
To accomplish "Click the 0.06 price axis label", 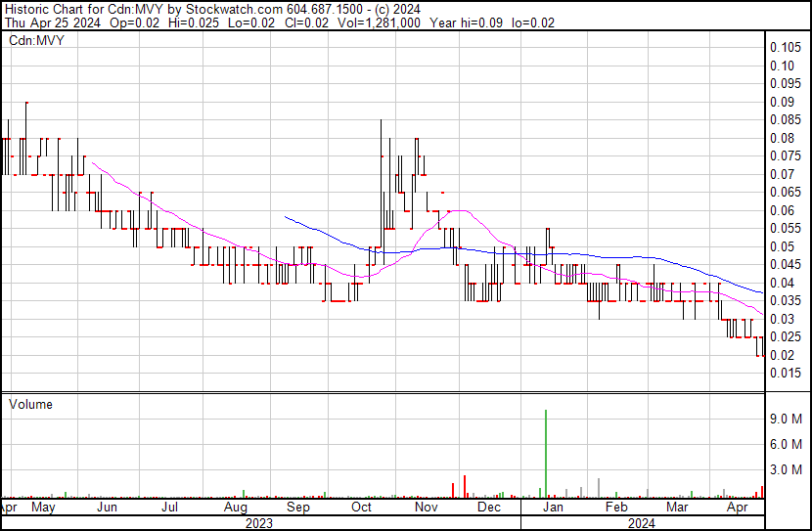I will click(x=782, y=210).
